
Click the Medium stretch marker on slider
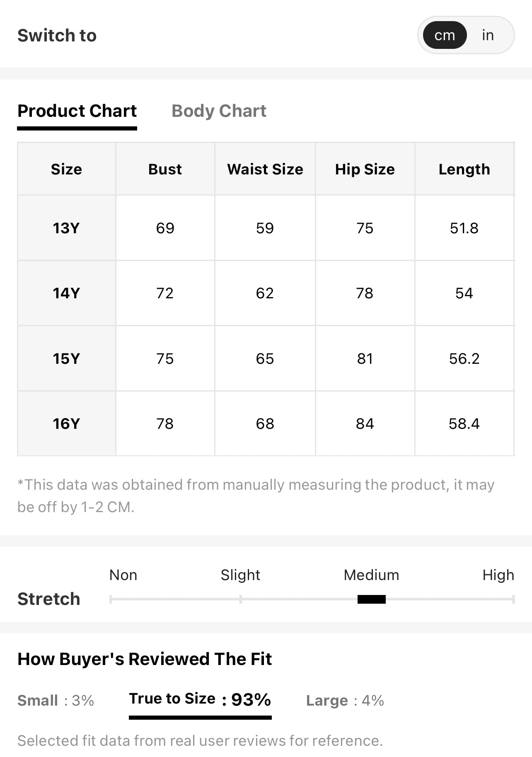tap(372, 599)
